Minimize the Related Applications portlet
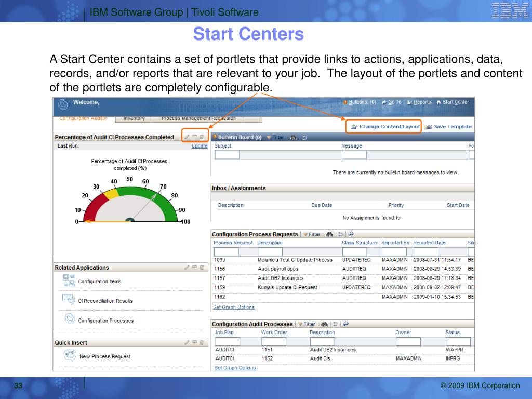The image size is (532, 399). (x=194, y=267)
